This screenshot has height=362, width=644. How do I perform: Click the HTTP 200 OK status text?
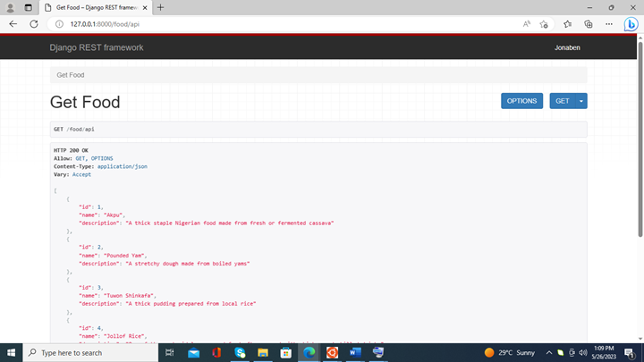pyautogui.click(x=71, y=150)
